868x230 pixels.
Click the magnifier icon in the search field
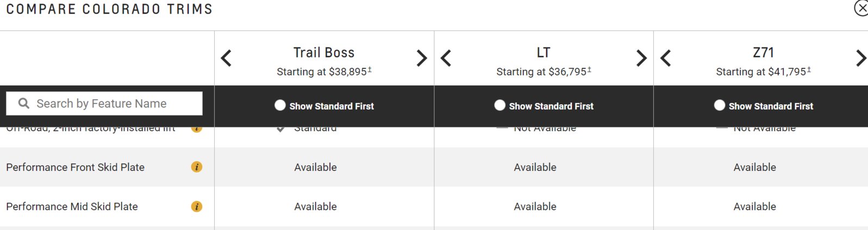[x=24, y=103]
